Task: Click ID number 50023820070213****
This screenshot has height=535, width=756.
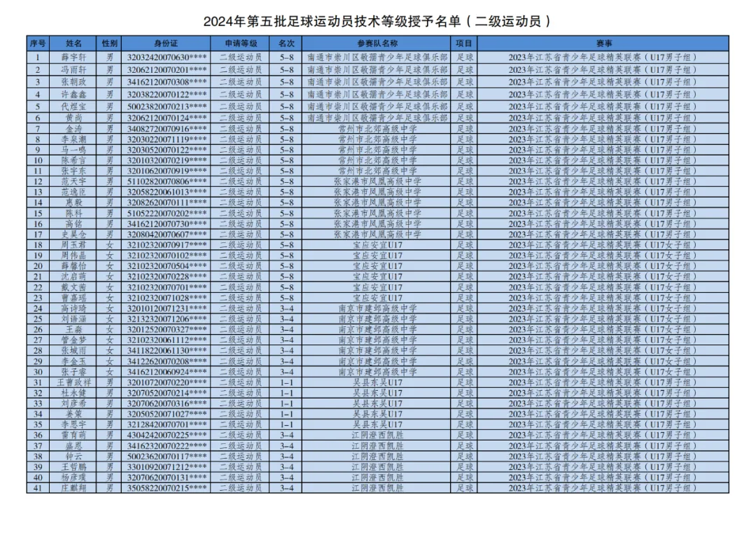Action: [x=167, y=106]
